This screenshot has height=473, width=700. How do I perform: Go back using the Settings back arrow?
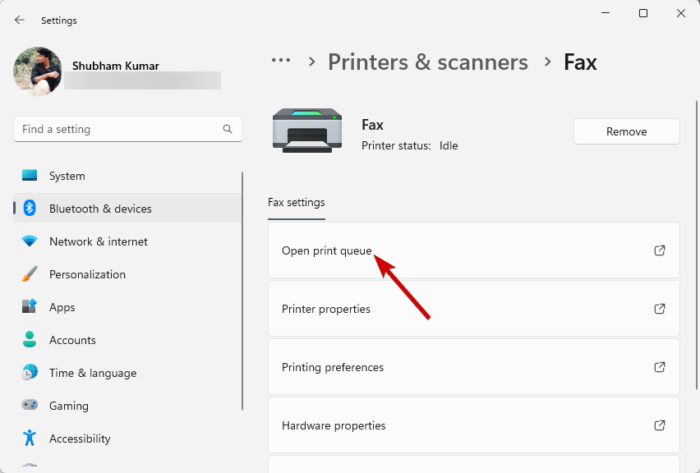[x=19, y=20]
